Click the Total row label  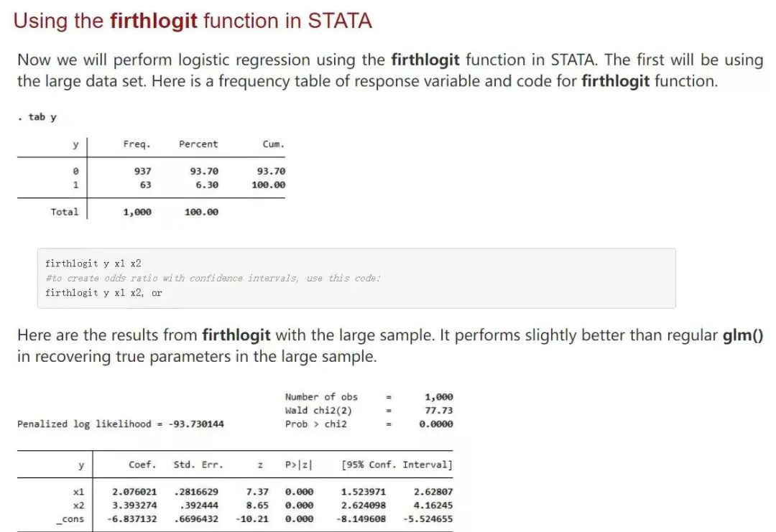click(x=65, y=212)
